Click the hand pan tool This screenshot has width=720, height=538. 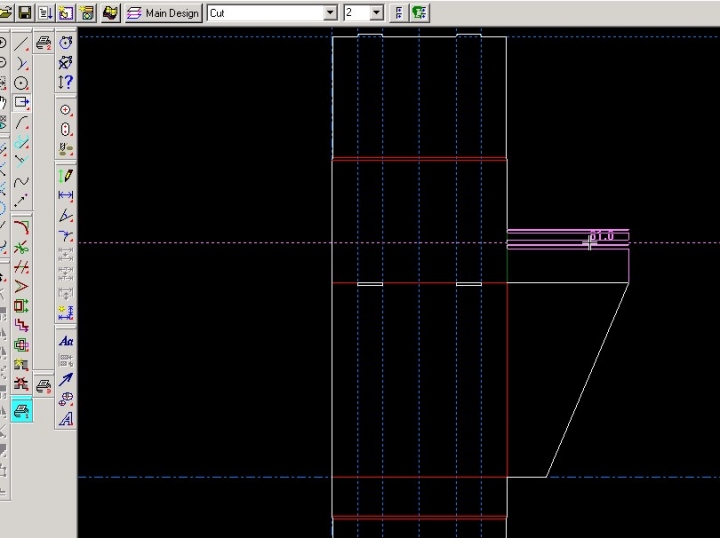point(3,102)
